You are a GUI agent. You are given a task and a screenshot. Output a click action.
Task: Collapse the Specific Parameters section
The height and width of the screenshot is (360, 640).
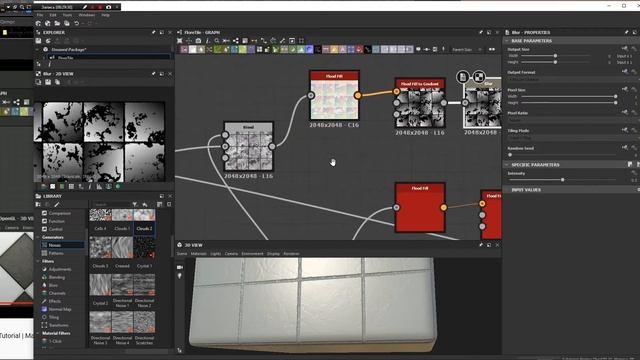pos(507,164)
